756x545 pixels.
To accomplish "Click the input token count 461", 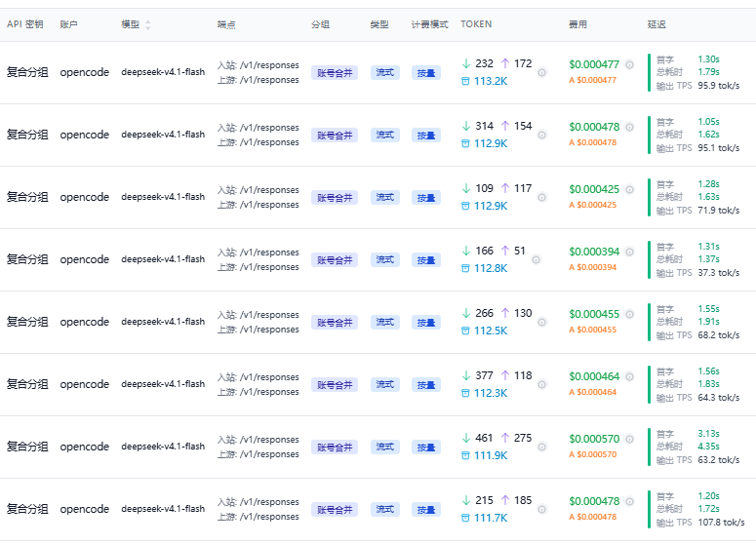I will 484,438.
